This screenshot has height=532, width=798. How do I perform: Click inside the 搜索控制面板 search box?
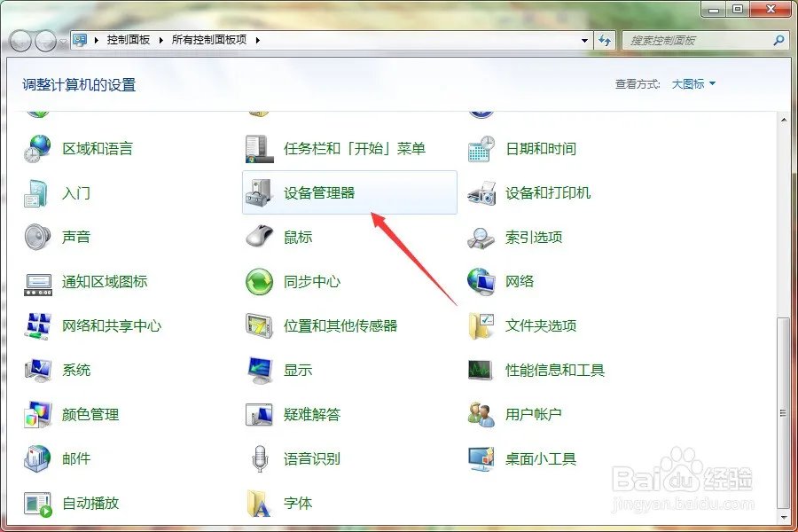[700, 40]
